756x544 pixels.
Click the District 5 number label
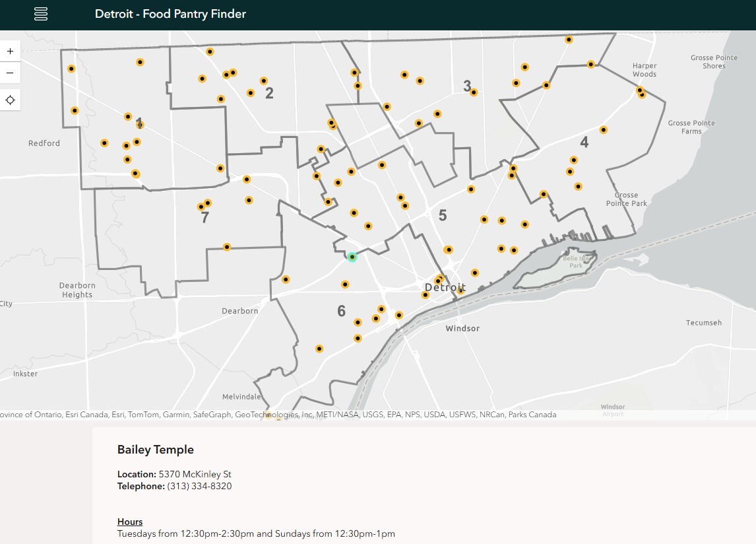(443, 215)
